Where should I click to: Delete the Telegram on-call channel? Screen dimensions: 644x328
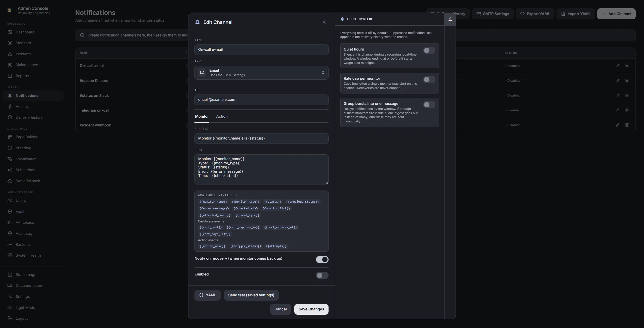pyautogui.click(x=627, y=110)
